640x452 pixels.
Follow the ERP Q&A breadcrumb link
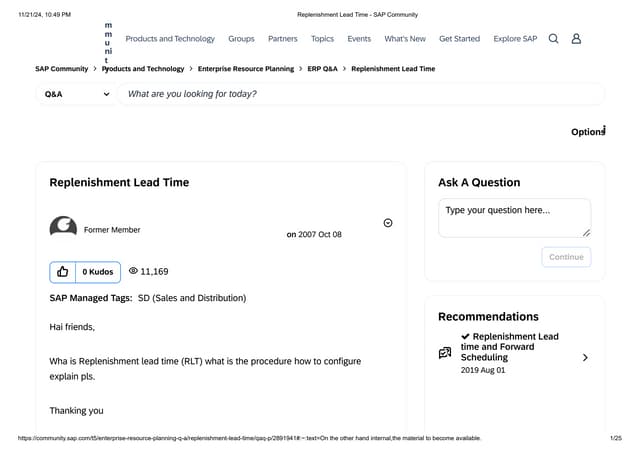pos(323,69)
